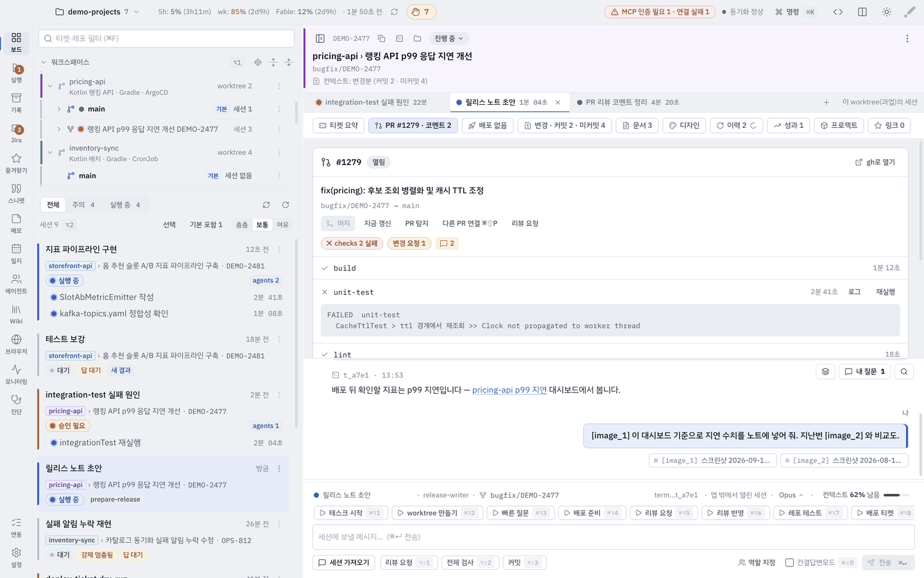924x578 pixels.
Task: Check the 간결답변모드 checkbox
Action: tap(790, 563)
